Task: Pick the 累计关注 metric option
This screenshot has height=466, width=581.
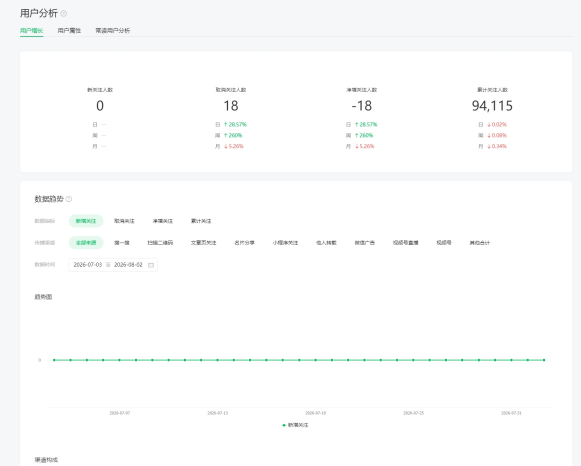Action: pos(201,221)
